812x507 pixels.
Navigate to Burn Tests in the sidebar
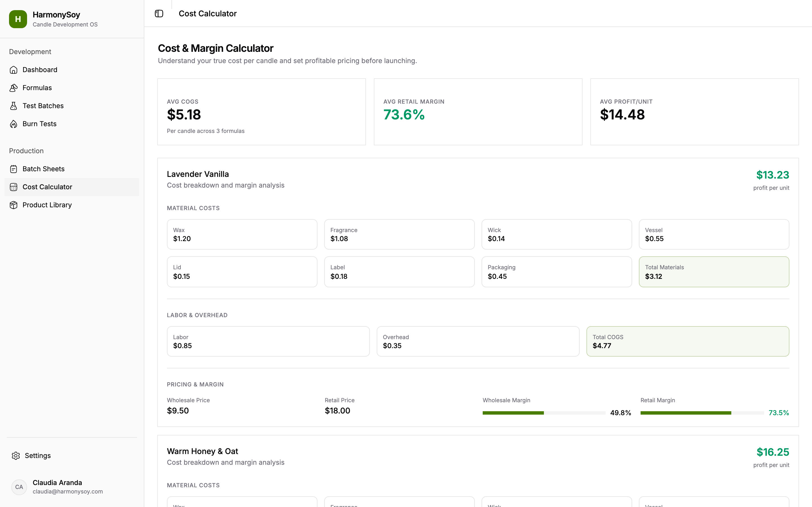tap(39, 124)
